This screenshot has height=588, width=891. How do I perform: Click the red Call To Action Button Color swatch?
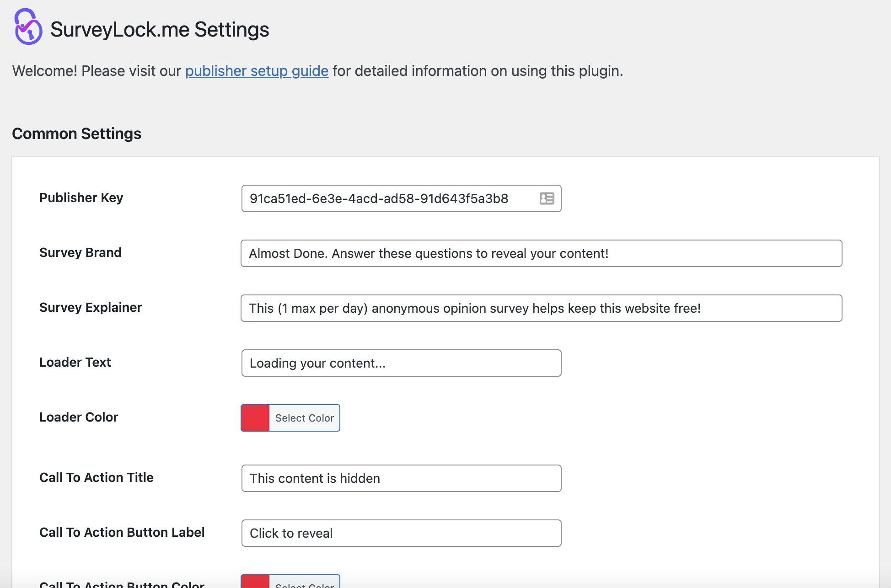pyautogui.click(x=255, y=582)
